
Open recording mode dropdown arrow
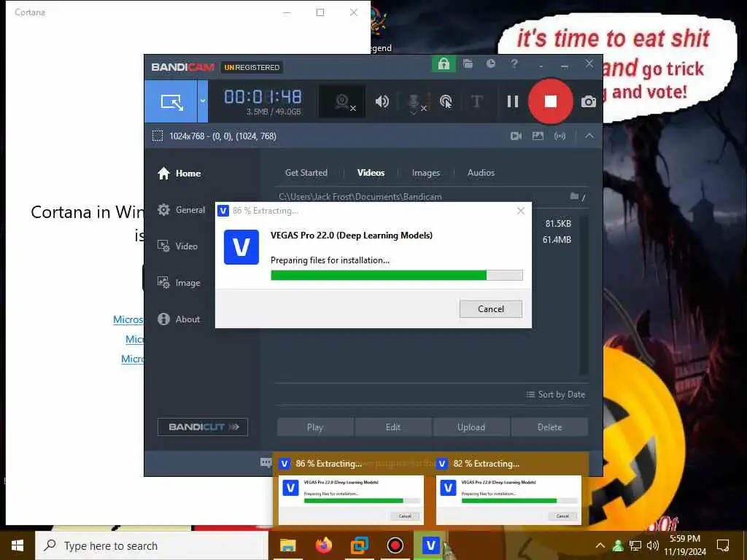click(203, 101)
